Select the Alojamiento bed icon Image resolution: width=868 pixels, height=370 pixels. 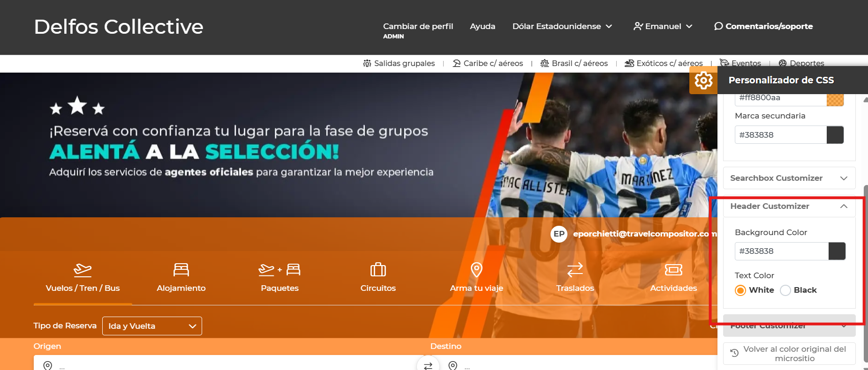coord(181,270)
